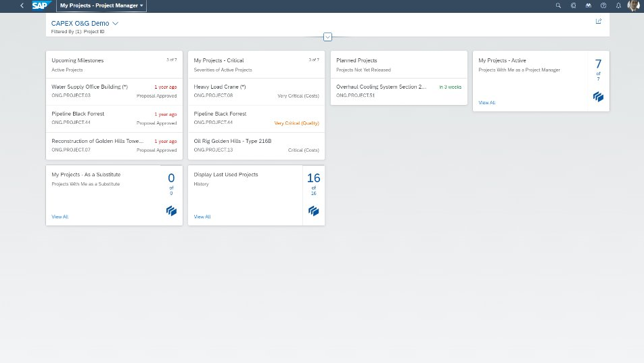Expand the CAPEX O&G Demo variant dropdown
The width and height of the screenshot is (644, 363).
point(115,24)
